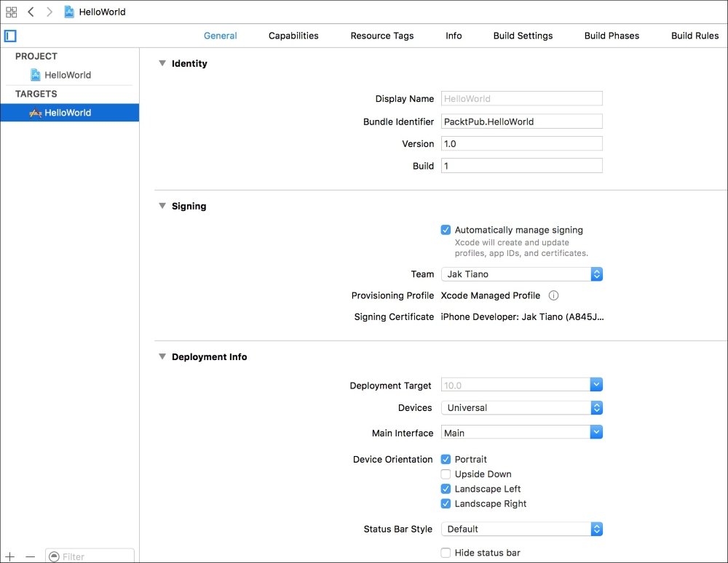The height and width of the screenshot is (563, 728).
Task: Switch to the General tab
Action: pos(220,36)
